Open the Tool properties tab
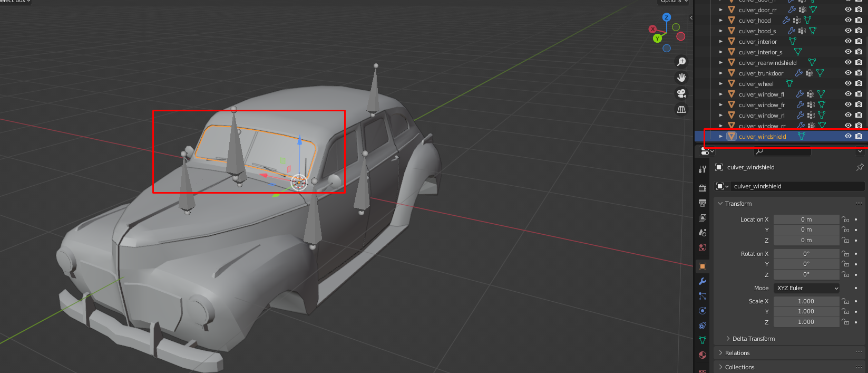This screenshot has height=373, width=868. tap(703, 169)
